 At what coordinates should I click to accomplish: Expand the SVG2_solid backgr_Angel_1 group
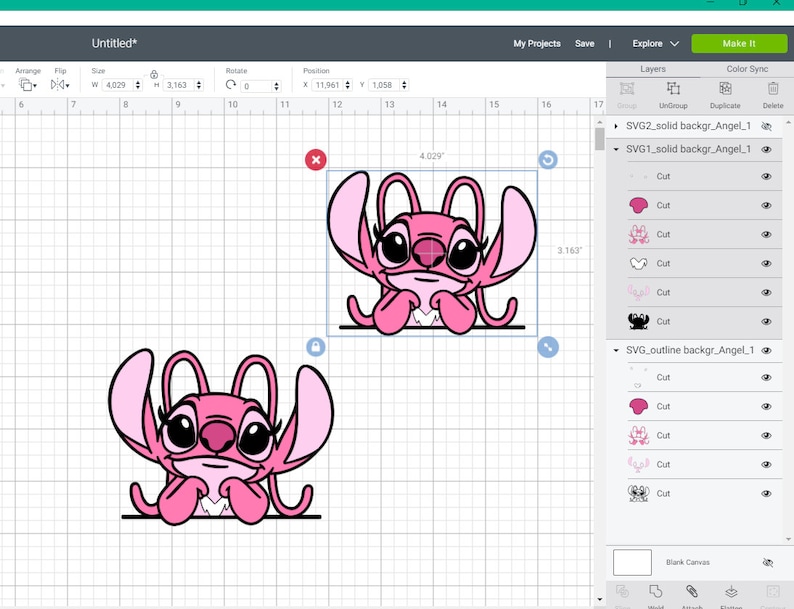616,126
